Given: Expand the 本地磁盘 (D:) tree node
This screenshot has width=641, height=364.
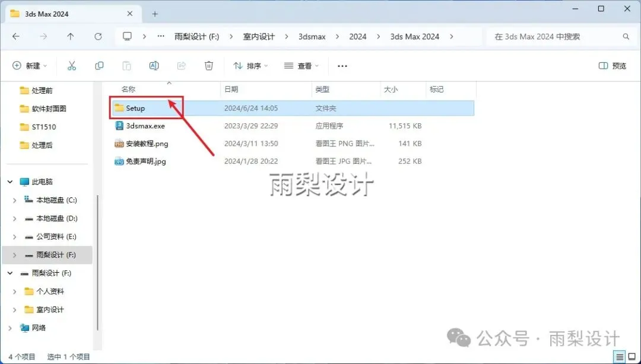Looking at the screenshot, I should click(15, 219).
